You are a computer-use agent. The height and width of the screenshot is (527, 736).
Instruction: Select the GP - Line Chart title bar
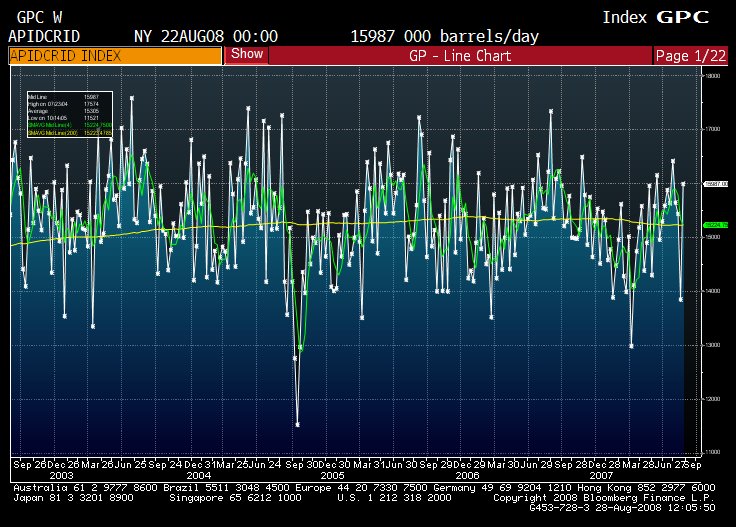coord(460,56)
